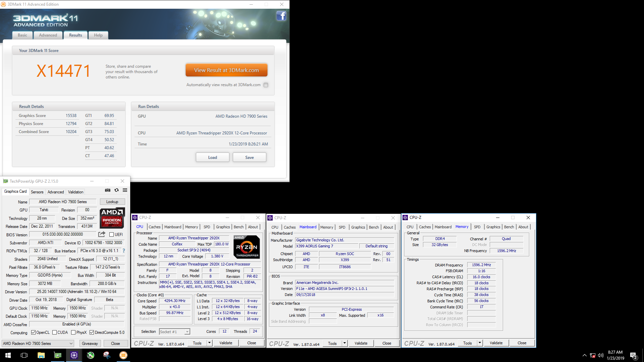
Task: Click the paint/app icon beside Xbox on taskbar
Action: [x=107, y=355]
